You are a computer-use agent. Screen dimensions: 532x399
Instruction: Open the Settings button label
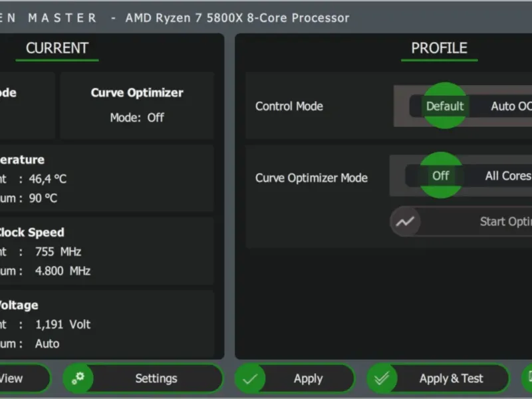click(156, 378)
